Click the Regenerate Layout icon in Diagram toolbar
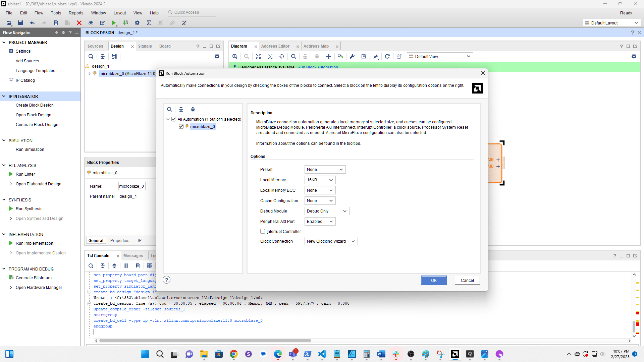This screenshot has width=644, height=362. tap(387, 56)
